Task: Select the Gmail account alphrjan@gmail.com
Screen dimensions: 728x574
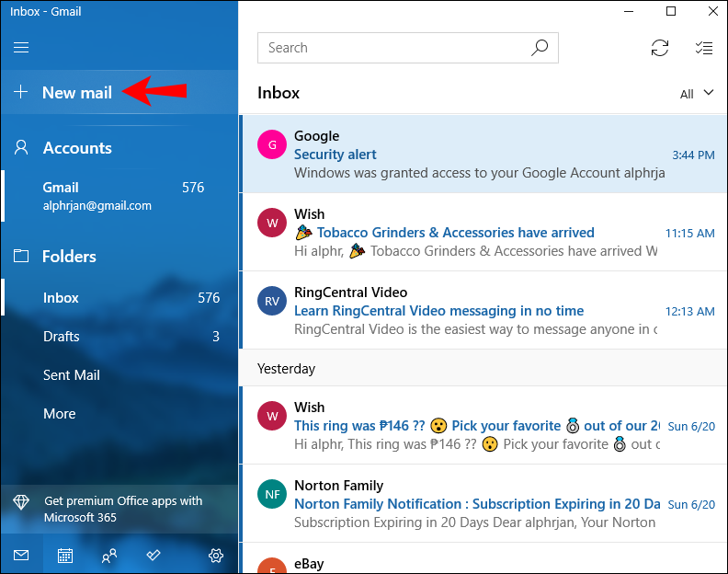Action: click(119, 196)
